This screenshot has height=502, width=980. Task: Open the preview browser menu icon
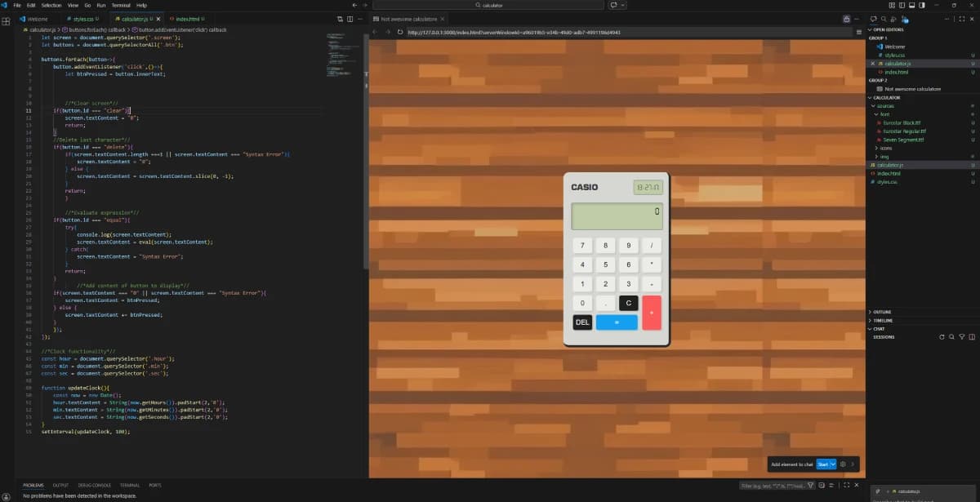pos(859,32)
